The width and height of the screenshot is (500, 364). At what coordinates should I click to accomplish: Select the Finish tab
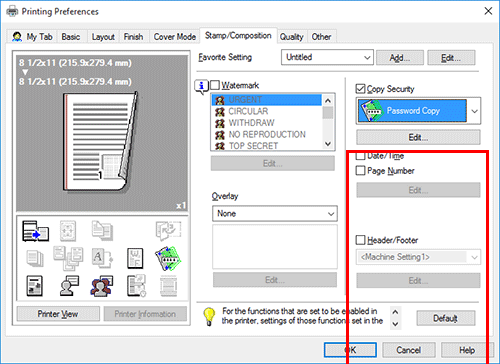tap(133, 37)
